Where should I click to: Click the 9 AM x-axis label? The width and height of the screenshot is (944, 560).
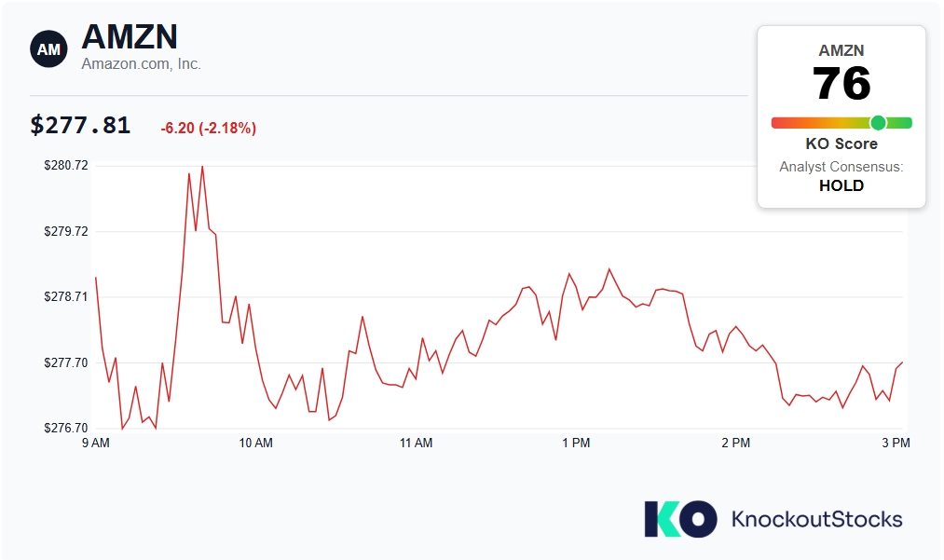(x=96, y=443)
